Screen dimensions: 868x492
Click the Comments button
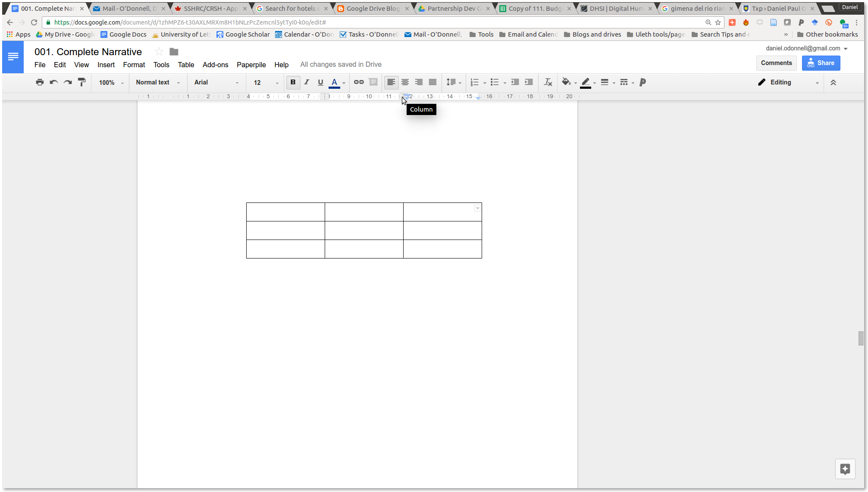pos(776,62)
